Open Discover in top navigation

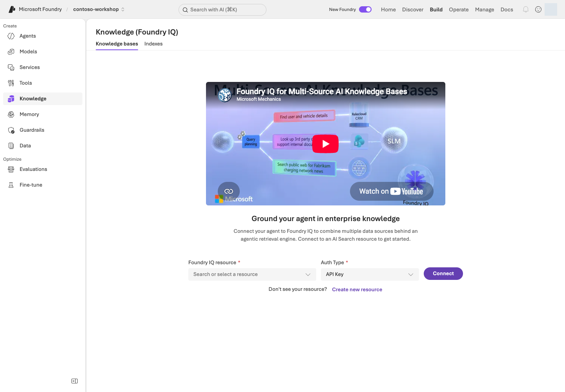click(413, 9)
